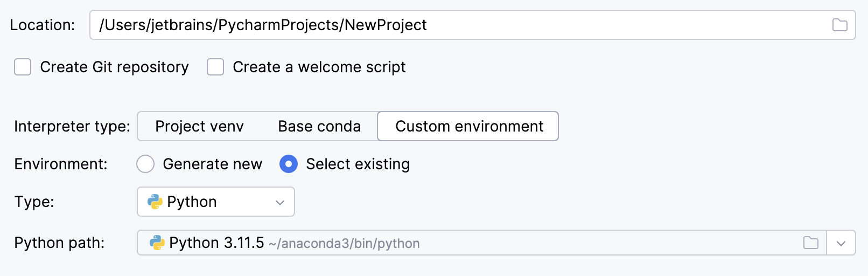Click the Interpreter type label
This screenshot has width=868, height=276.
pos(72,126)
